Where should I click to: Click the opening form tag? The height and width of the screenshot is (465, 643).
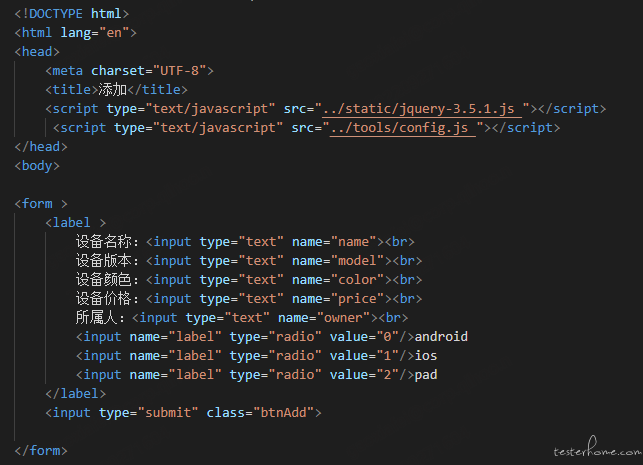click(41, 204)
